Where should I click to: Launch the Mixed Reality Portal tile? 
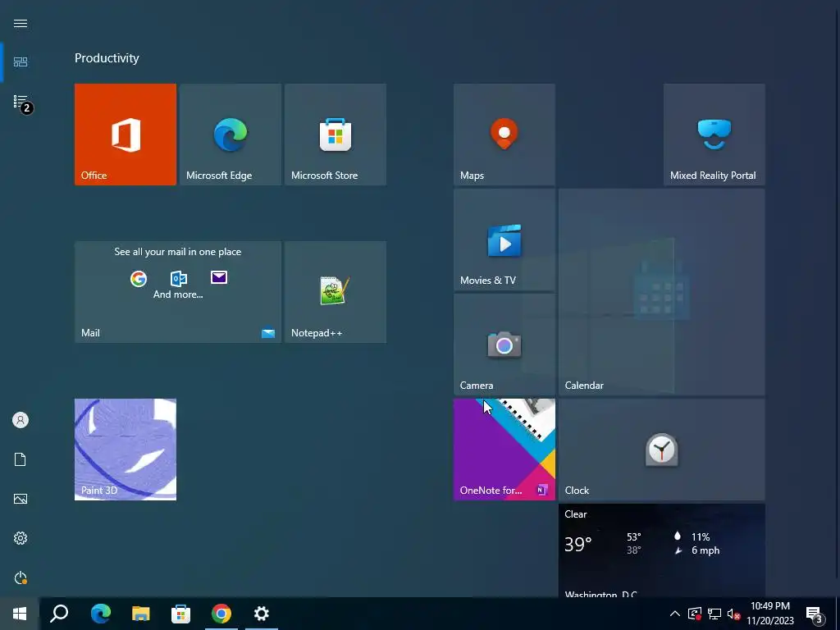[x=714, y=135]
